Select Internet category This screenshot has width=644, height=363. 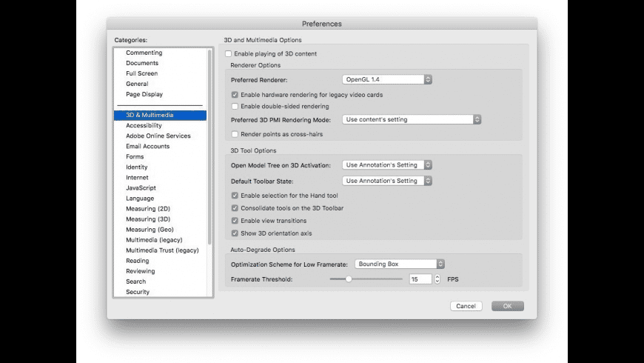pos(137,178)
